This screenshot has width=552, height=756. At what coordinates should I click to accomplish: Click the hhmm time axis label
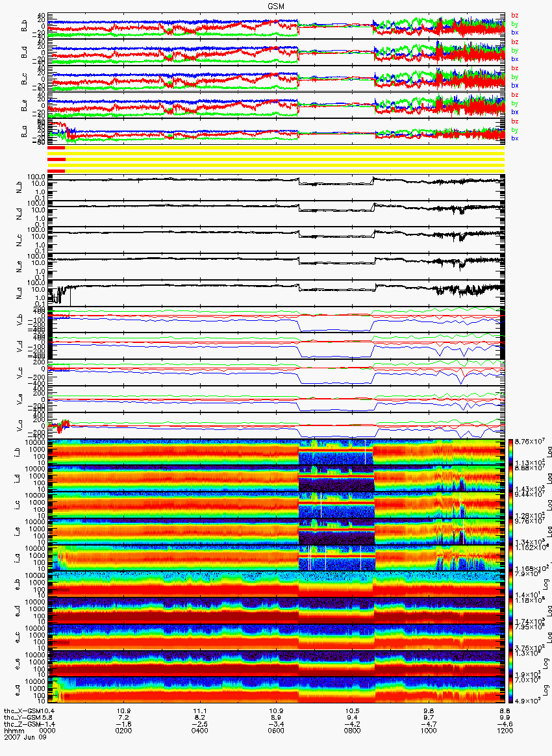[14, 730]
